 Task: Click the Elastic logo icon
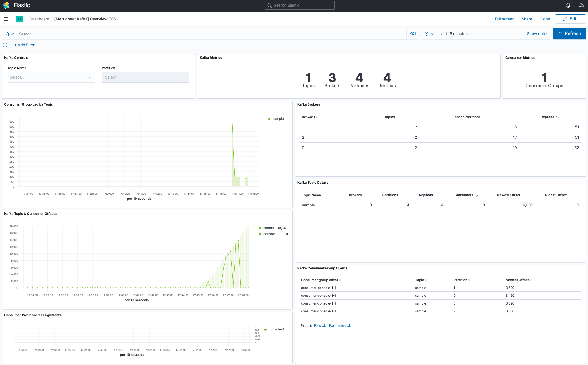coord(6,5)
